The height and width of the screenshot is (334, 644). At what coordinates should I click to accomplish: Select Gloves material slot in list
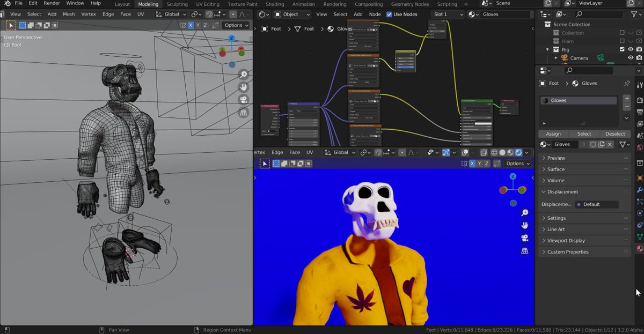[579, 100]
